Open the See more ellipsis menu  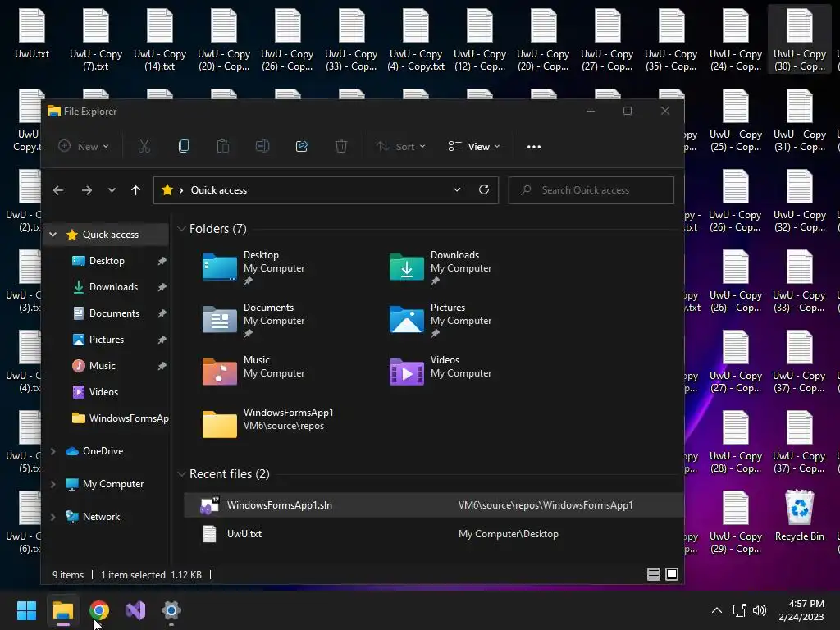tap(533, 146)
